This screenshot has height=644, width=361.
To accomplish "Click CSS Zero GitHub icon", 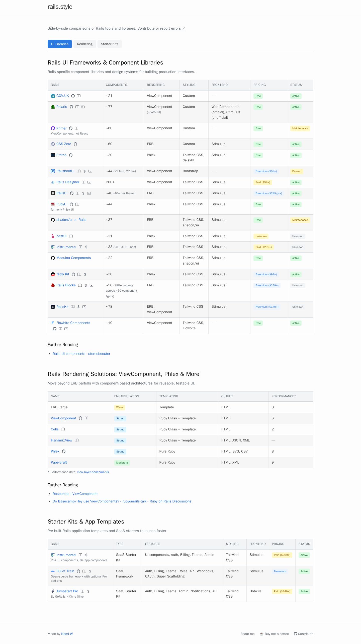I will click(x=75, y=144).
